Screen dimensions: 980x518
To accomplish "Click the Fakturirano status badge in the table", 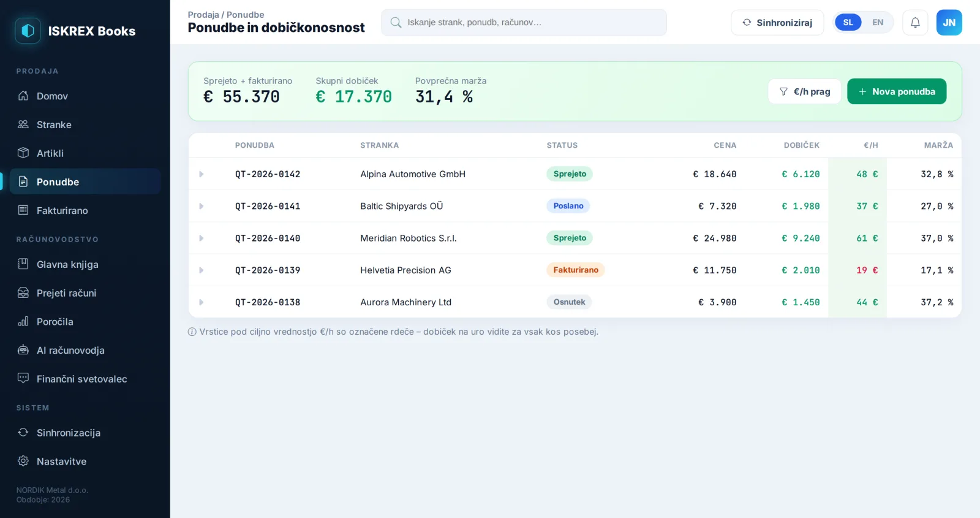I will pyautogui.click(x=576, y=270).
